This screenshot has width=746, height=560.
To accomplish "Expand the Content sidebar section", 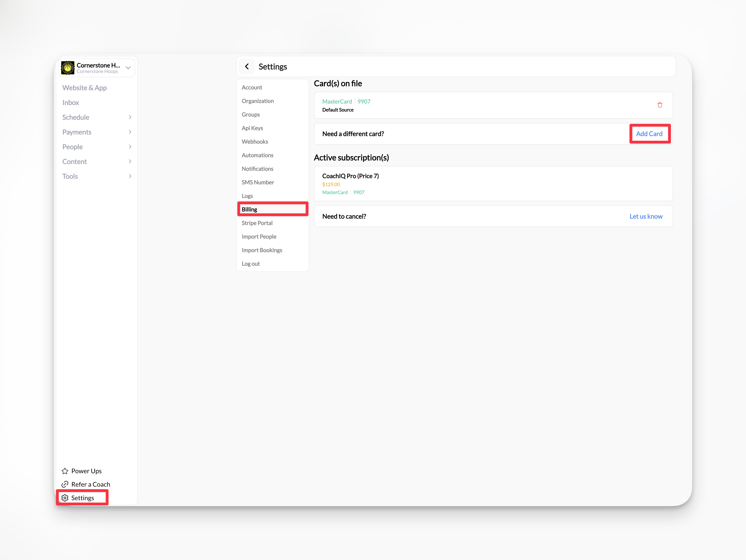I will (x=130, y=162).
